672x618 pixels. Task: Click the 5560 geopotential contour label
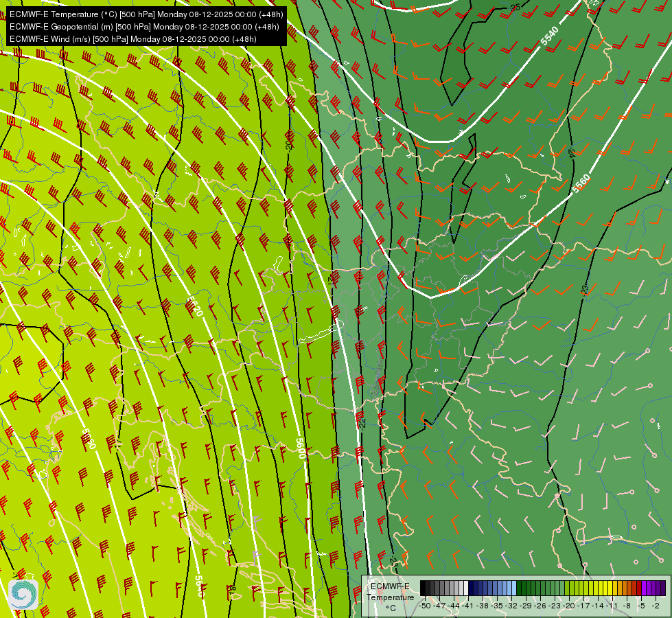point(581,183)
